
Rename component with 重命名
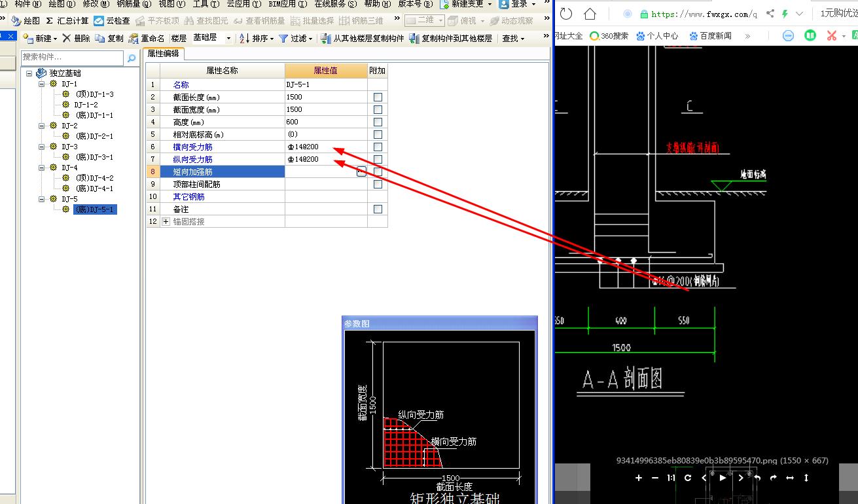(147, 39)
